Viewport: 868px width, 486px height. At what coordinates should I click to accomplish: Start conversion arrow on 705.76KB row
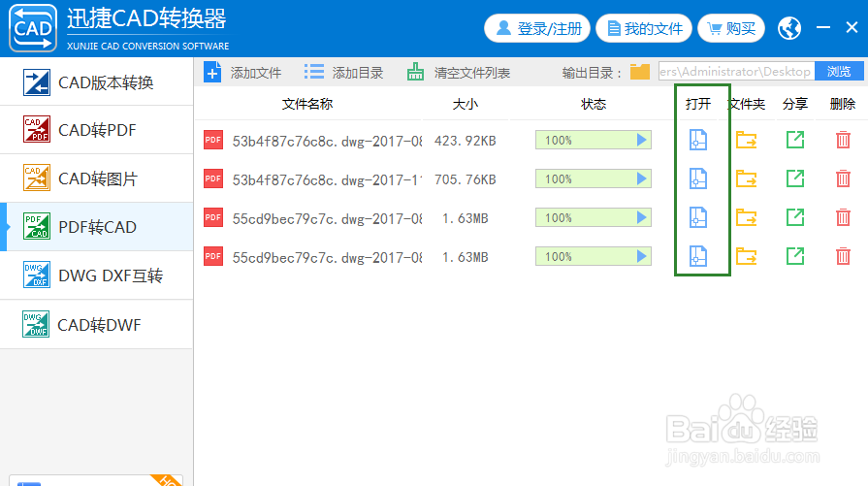(642, 178)
